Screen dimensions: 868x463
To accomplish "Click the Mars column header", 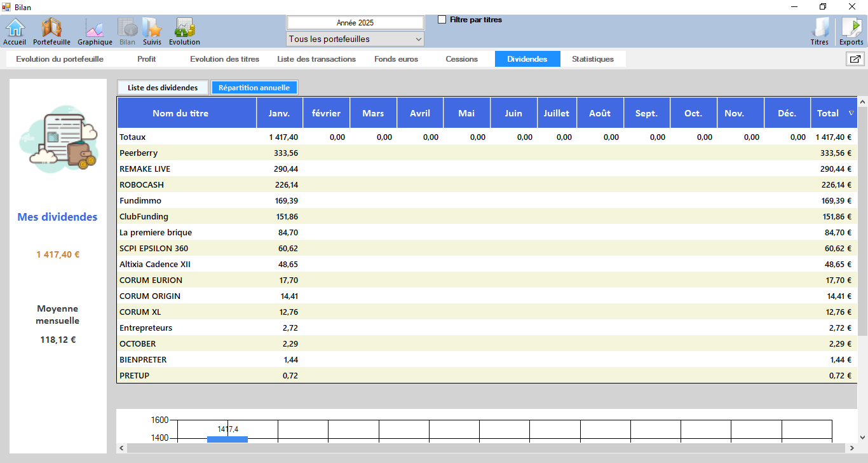I will 374,113.
